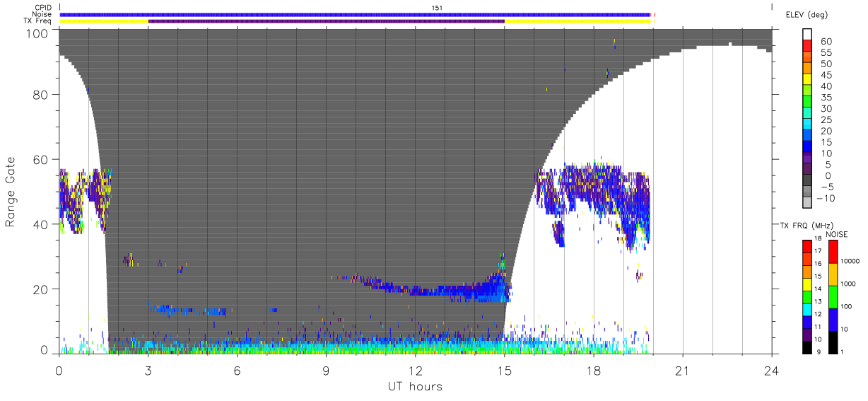Click the red top segment of NOISE colorbar

pos(833,252)
